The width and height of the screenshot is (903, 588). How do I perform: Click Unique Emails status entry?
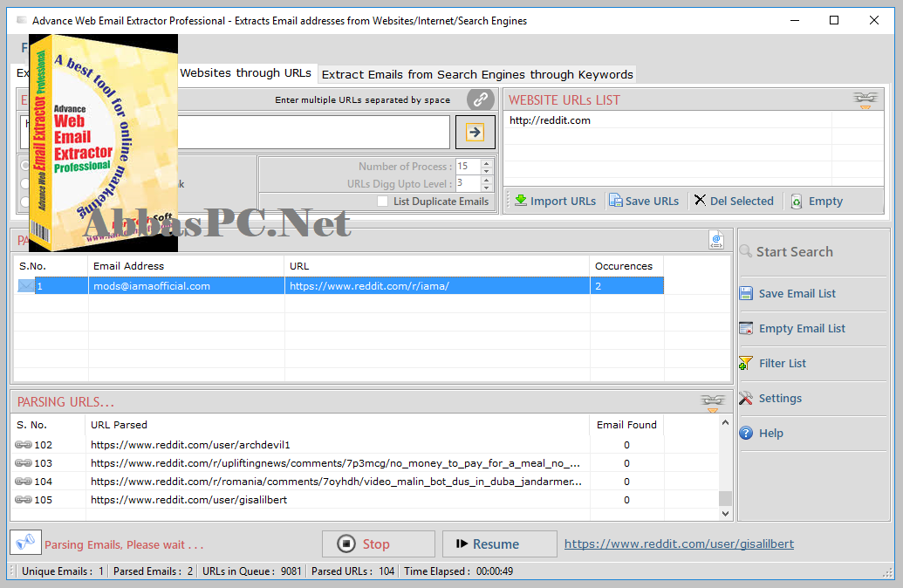(62, 571)
